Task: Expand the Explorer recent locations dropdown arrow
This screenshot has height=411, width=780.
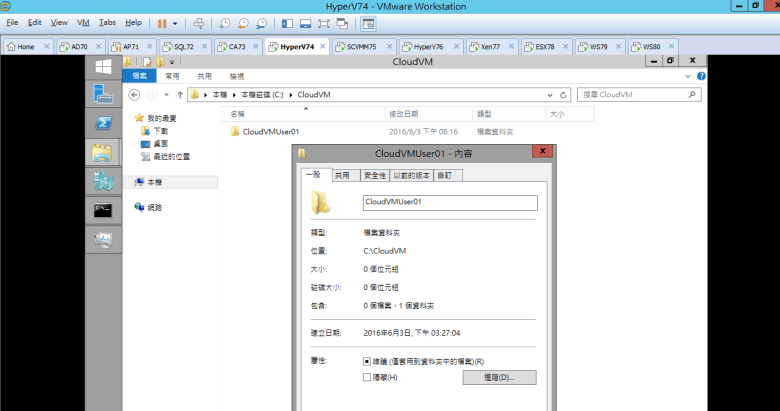Action: click(x=166, y=95)
